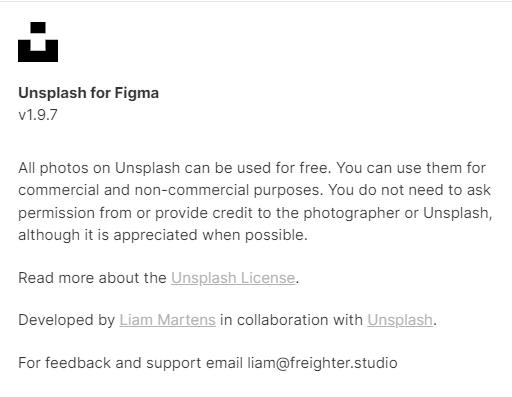Click the Unsplash logo icon
The image size is (512, 397).
coord(38,42)
